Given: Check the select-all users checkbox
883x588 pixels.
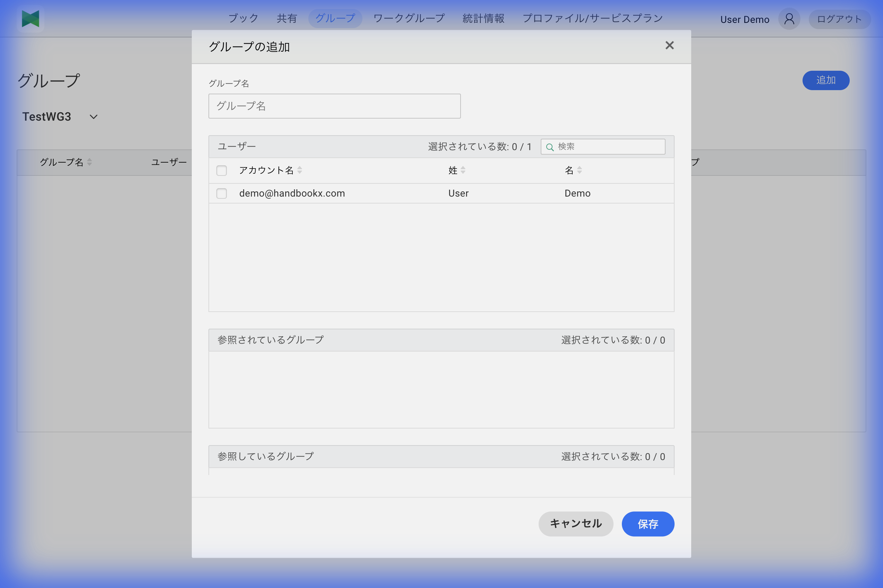Looking at the screenshot, I should [x=221, y=170].
